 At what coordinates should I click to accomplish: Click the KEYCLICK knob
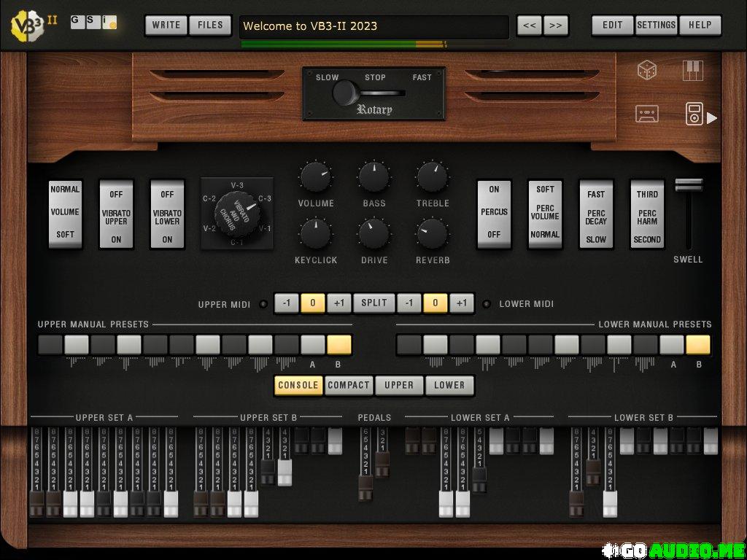point(315,234)
